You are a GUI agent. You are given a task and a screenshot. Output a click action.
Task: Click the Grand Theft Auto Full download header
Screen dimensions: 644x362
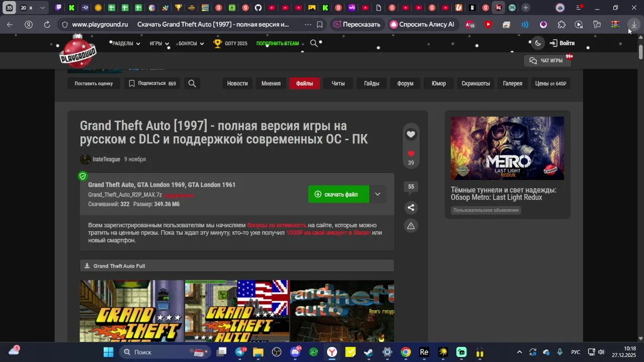[237, 266]
